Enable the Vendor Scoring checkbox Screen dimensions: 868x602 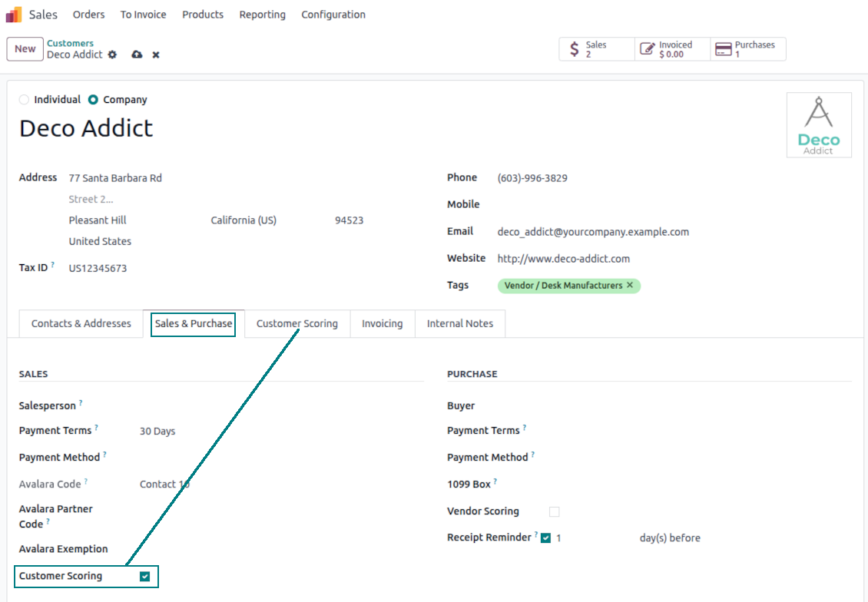[x=554, y=512]
